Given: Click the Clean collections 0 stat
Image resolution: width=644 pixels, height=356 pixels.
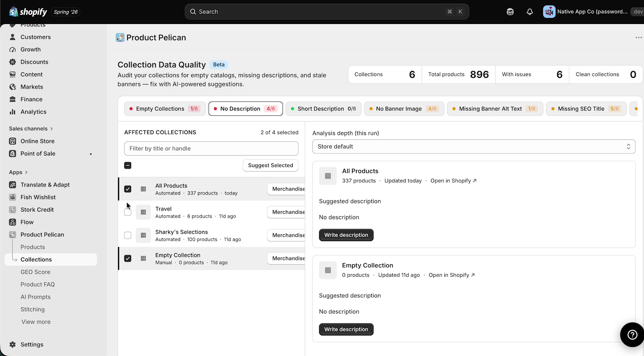Looking at the screenshot, I should 606,74.
